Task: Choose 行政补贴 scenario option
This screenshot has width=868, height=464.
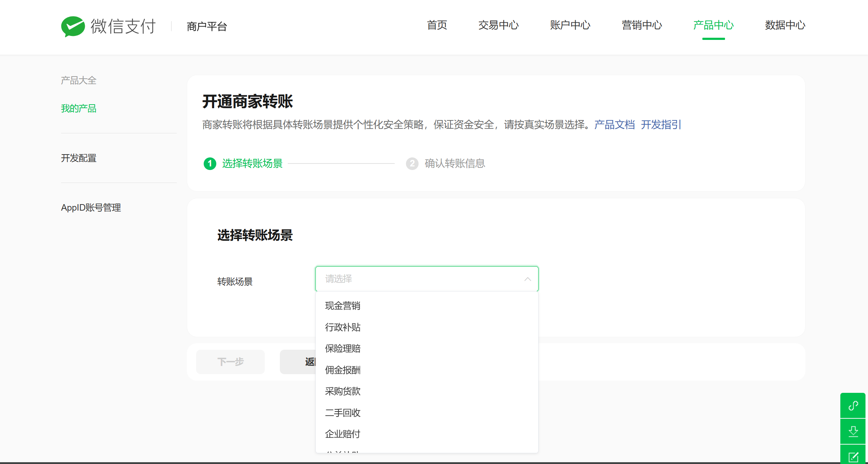Action: coord(343,327)
